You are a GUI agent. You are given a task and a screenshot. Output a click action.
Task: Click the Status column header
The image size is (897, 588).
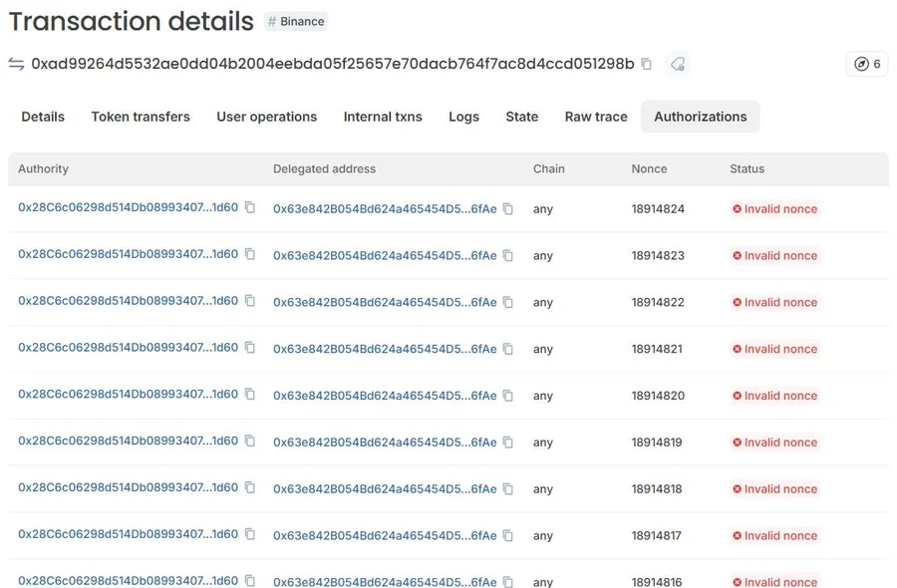coord(747,168)
